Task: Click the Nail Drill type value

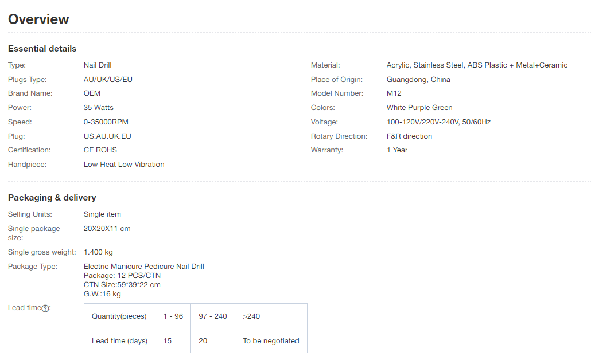Action: coord(98,65)
